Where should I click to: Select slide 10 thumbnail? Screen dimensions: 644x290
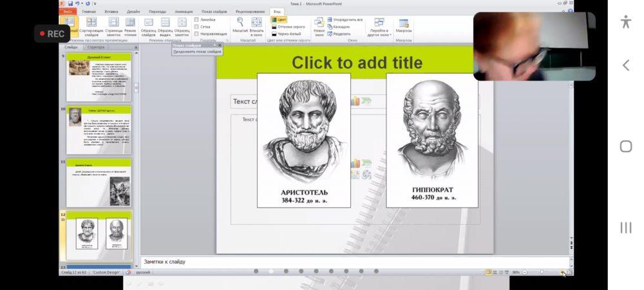tap(99, 130)
